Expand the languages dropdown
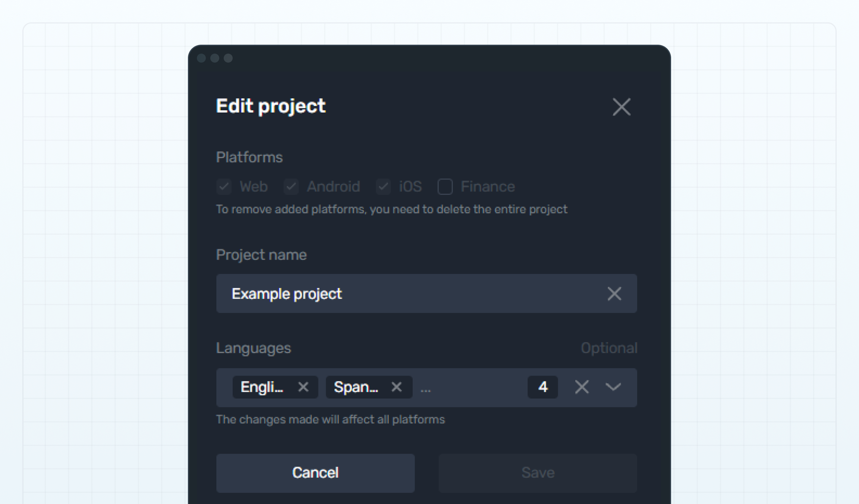 613,387
